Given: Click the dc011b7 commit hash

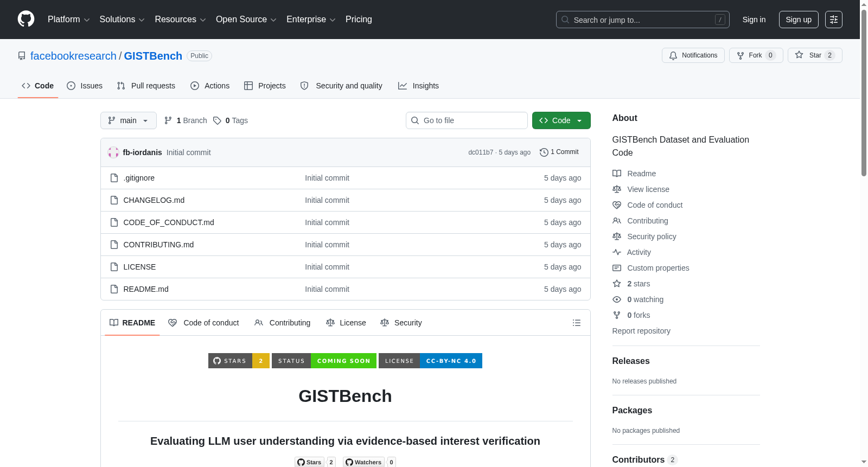Looking at the screenshot, I should (x=481, y=152).
